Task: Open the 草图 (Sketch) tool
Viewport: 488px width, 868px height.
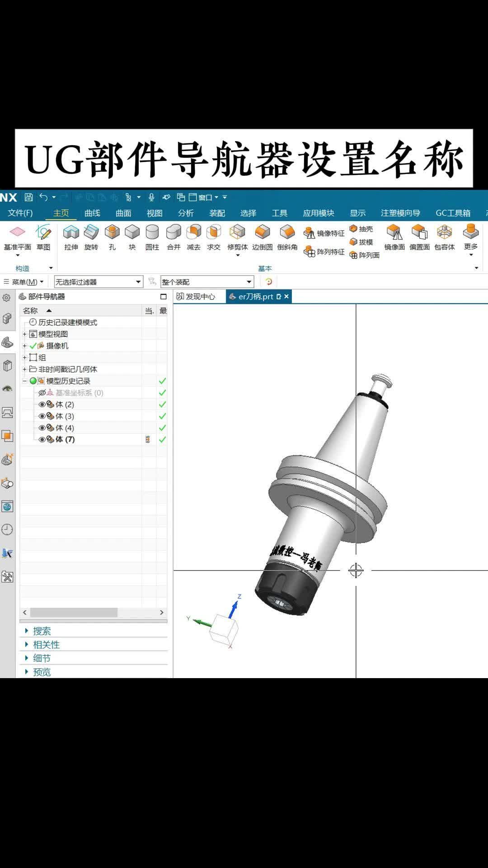Action: [x=43, y=237]
